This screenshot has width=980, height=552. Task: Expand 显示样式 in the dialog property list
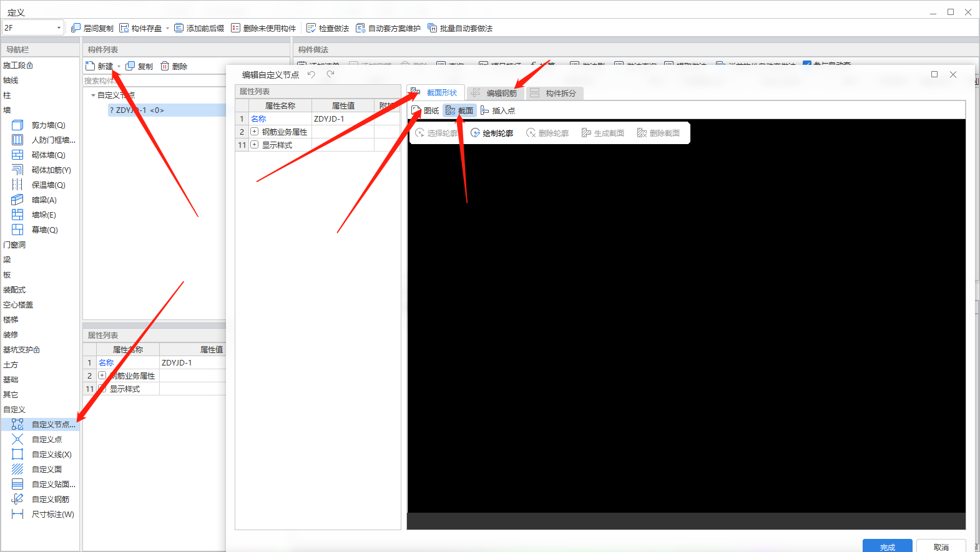click(x=254, y=145)
